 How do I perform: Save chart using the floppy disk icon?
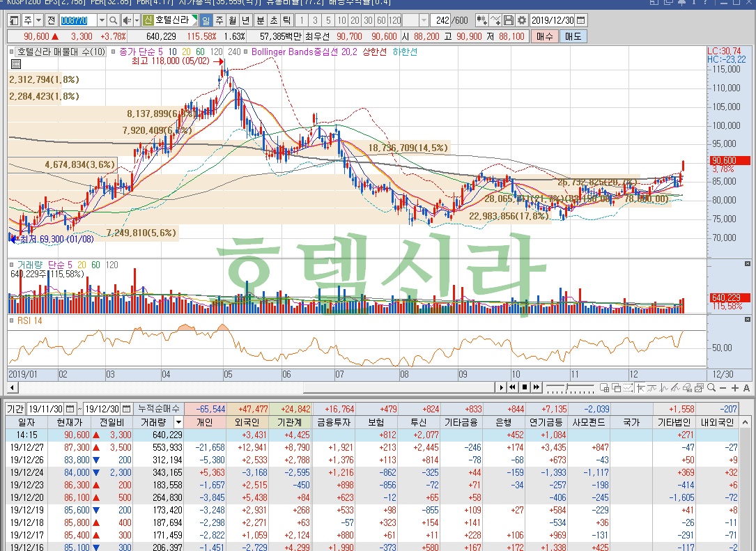point(508,20)
